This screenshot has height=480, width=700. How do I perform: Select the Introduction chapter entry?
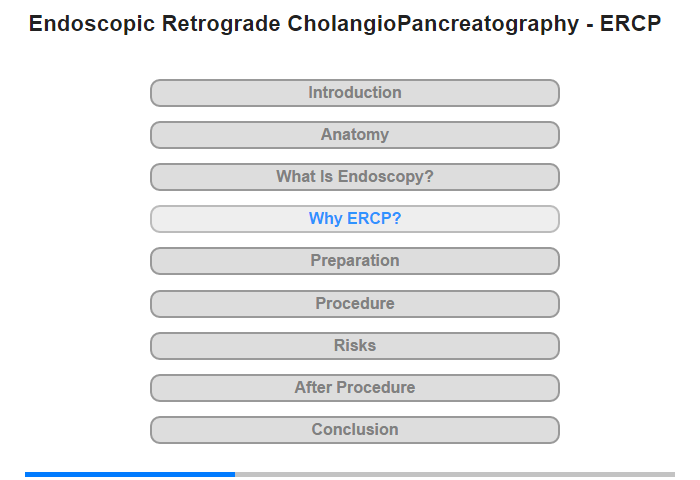pos(354,93)
